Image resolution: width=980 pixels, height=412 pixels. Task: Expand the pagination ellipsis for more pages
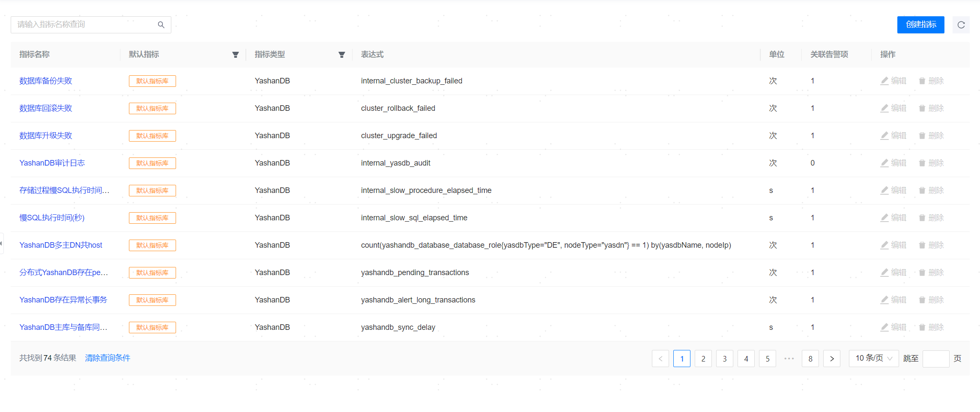pyautogui.click(x=789, y=359)
